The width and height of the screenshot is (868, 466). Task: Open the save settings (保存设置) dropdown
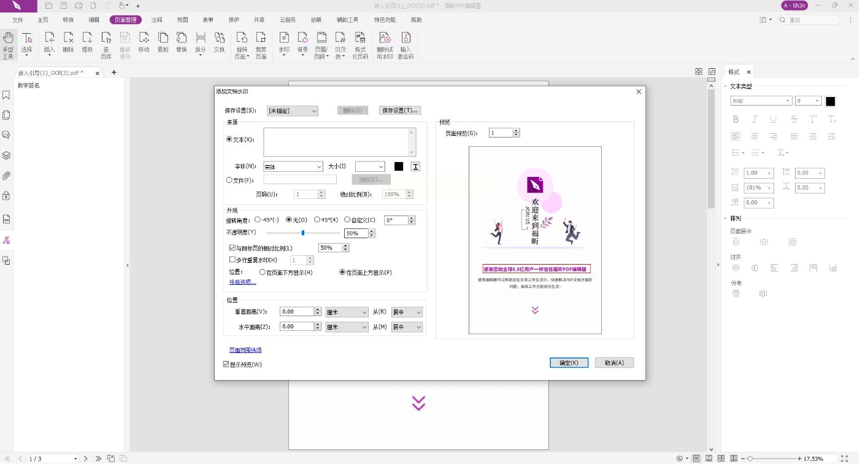click(293, 111)
